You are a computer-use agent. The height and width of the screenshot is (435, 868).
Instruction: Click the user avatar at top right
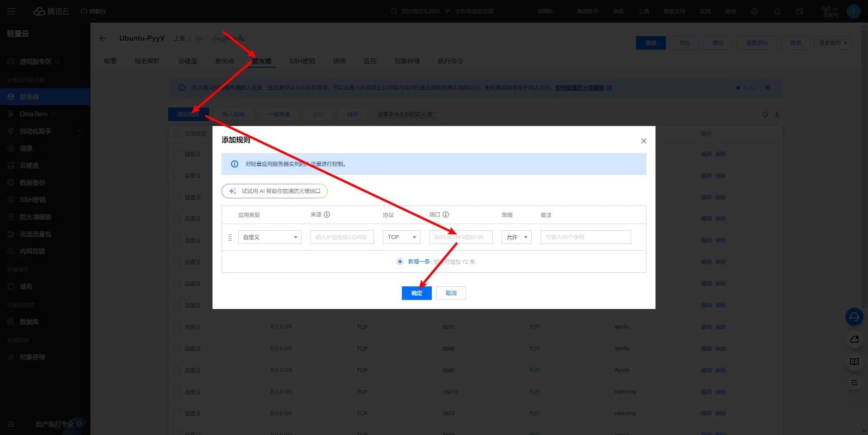853,11
